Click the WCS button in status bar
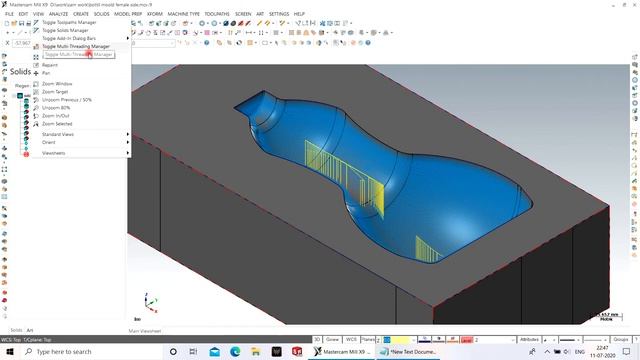The width and height of the screenshot is (640, 360). [x=351, y=340]
